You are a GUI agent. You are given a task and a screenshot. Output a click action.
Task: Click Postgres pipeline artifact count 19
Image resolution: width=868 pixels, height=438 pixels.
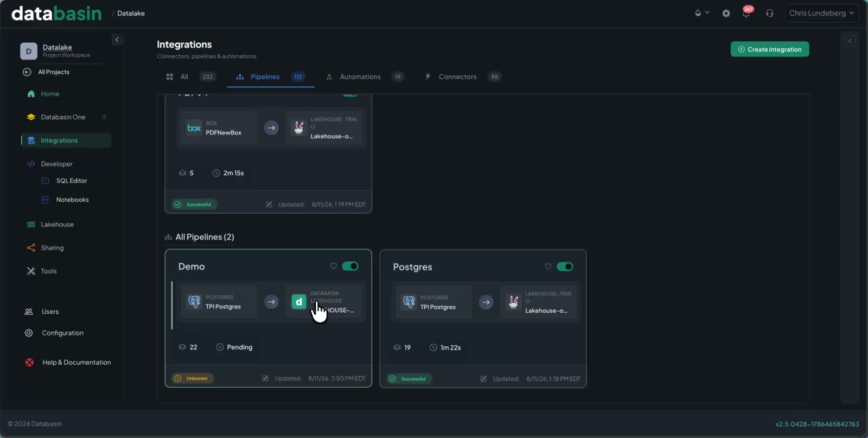(x=402, y=347)
